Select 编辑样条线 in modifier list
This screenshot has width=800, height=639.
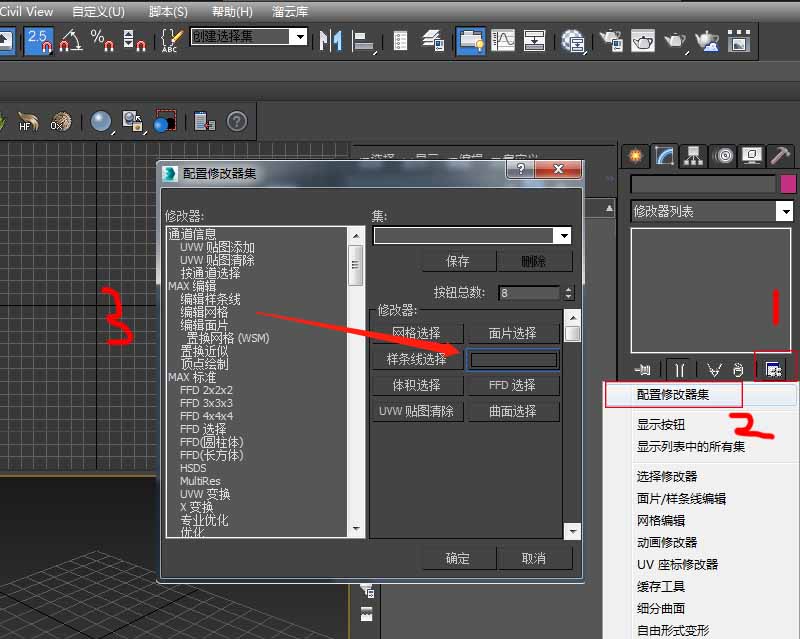click(210, 299)
